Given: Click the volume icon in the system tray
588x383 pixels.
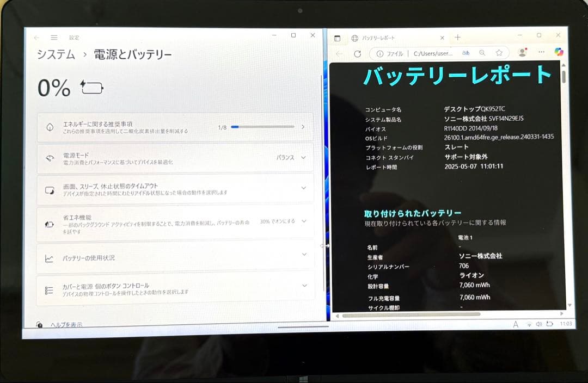Looking at the screenshot, I should (x=539, y=324).
